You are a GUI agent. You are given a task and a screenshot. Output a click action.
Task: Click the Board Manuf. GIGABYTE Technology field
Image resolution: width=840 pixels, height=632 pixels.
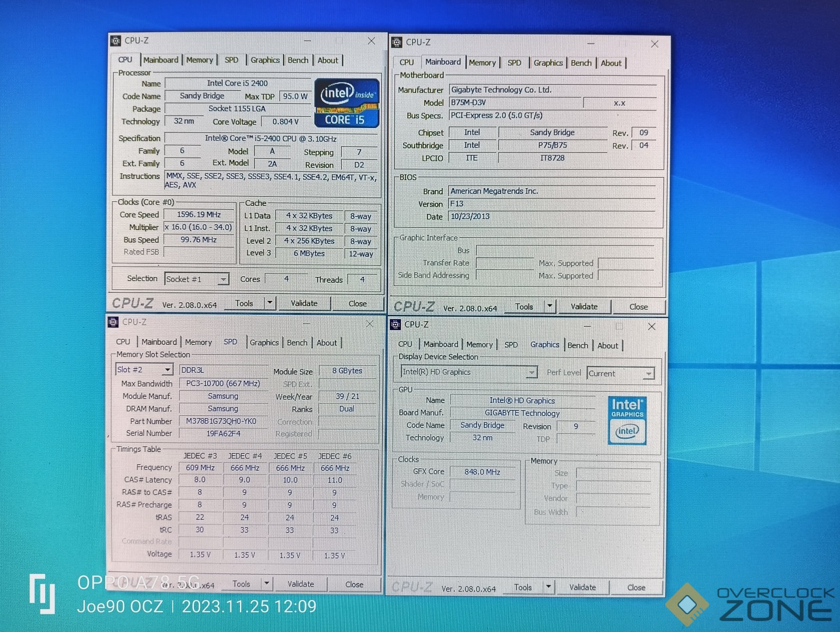(x=522, y=413)
